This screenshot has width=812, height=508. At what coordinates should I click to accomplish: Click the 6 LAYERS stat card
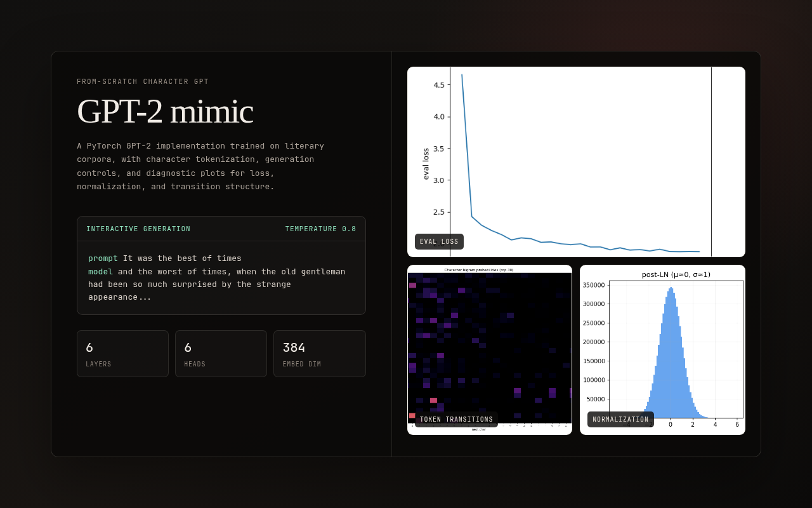click(122, 354)
